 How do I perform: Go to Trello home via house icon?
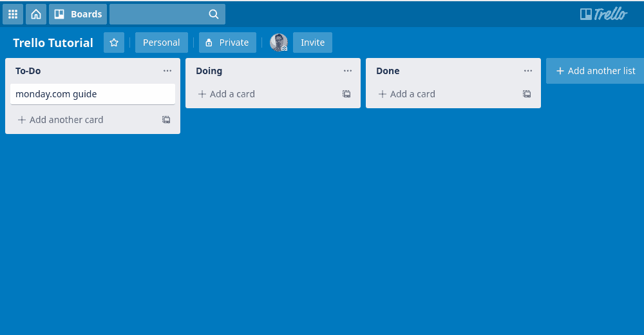point(36,14)
